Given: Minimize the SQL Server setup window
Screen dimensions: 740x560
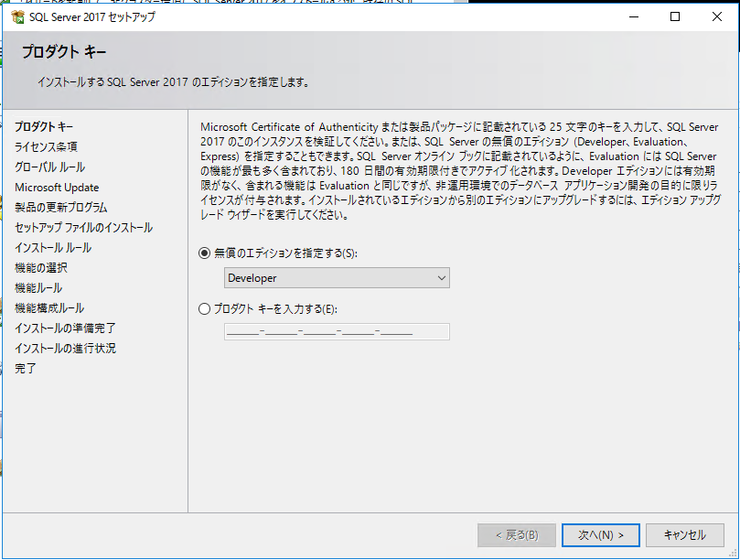Looking at the screenshot, I should [x=634, y=17].
